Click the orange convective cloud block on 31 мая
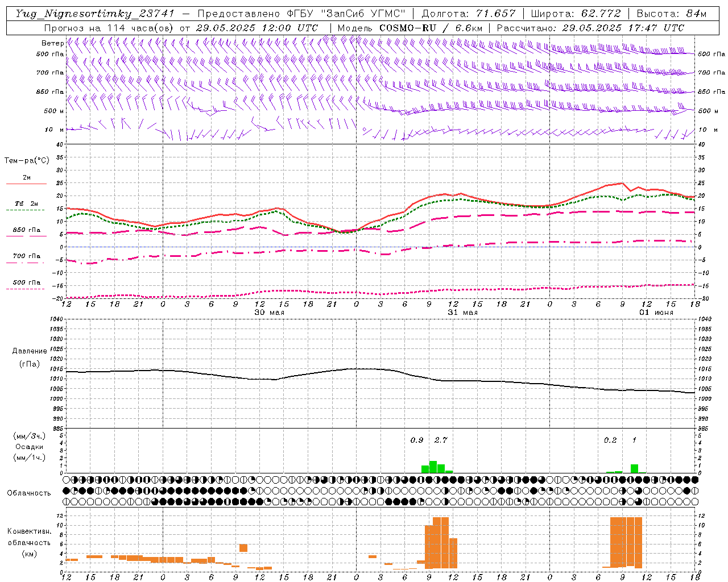 [x=441, y=543]
